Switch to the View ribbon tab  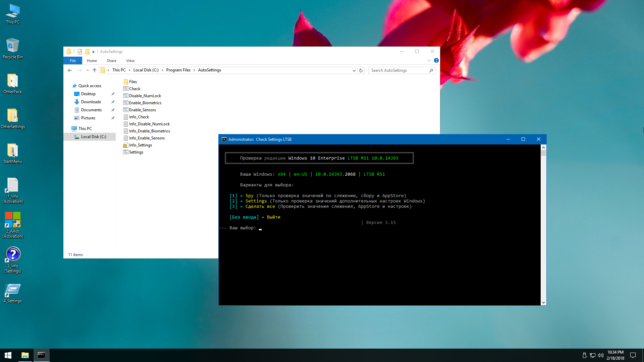tap(130, 61)
